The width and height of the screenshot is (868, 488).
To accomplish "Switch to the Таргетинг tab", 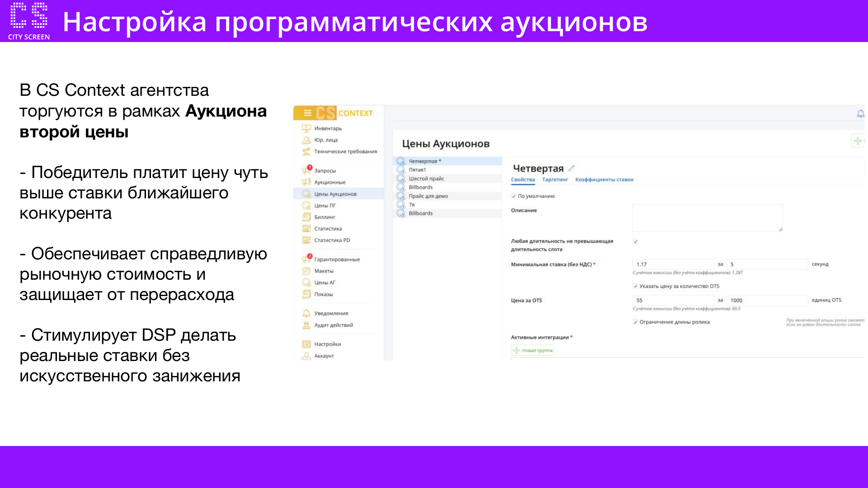I will tap(555, 180).
